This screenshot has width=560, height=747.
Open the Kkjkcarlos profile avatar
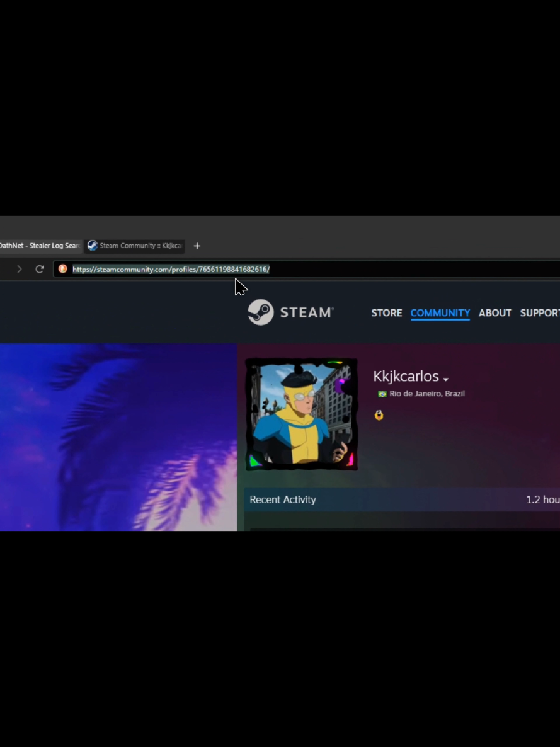(301, 415)
